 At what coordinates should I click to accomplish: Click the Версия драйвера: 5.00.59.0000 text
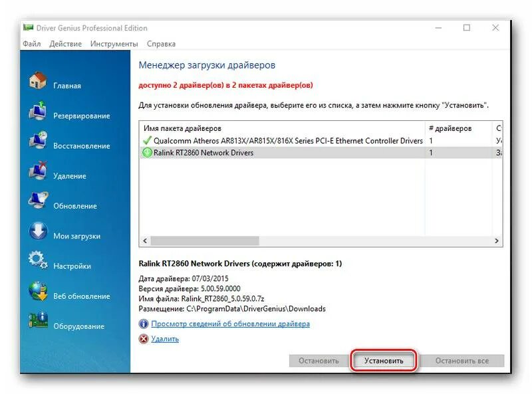tap(190, 288)
